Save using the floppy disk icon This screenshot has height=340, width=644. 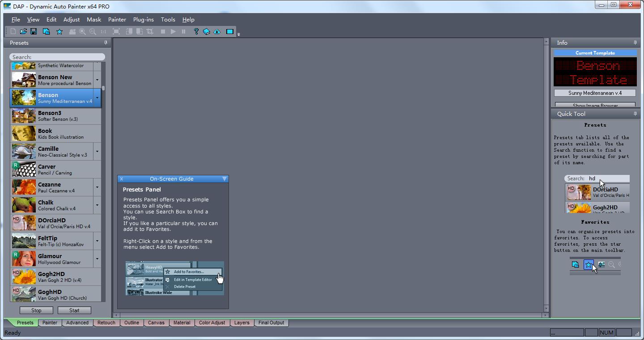[34, 32]
